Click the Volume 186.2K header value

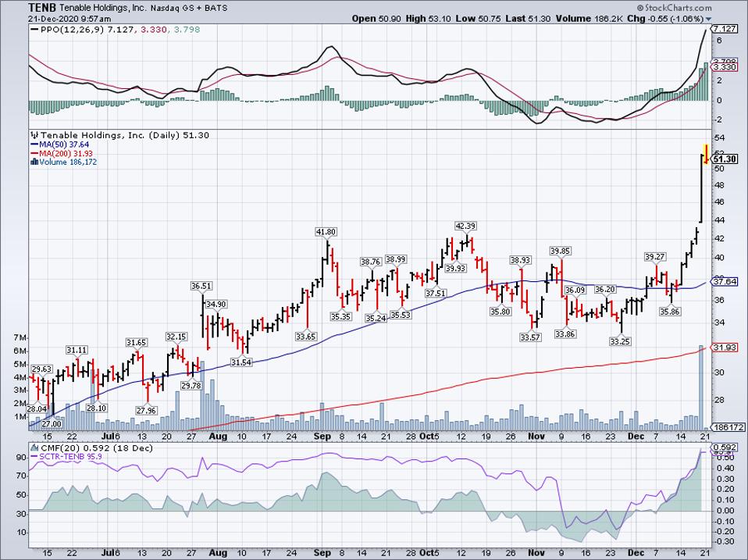589,19
